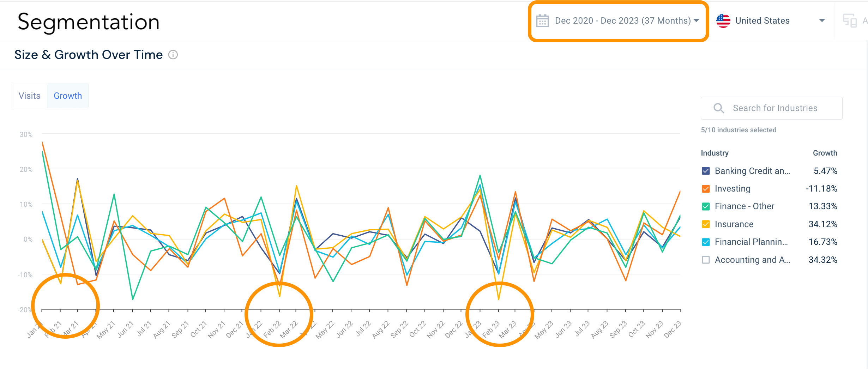
Task: Open the calendar icon in the date selector
Action: (x=543, y=21)
